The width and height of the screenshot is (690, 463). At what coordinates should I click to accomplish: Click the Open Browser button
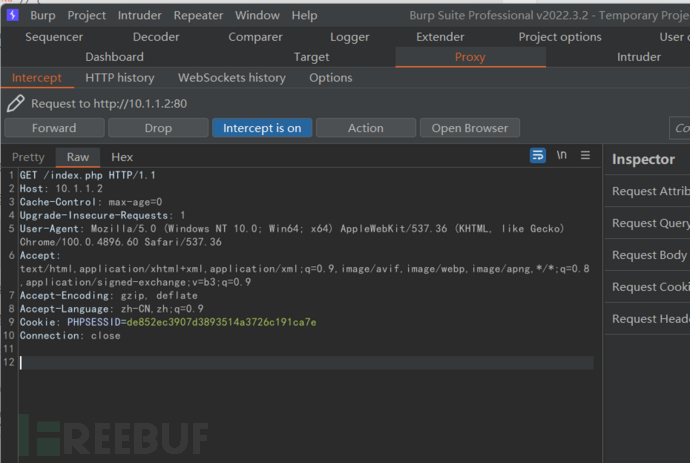(x=470, y=128)
